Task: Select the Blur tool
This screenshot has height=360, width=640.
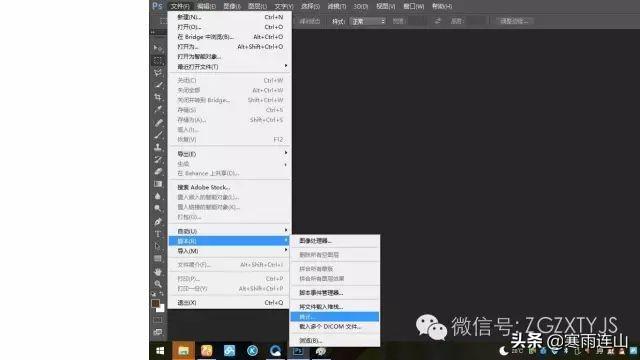Action: [158, 196]
